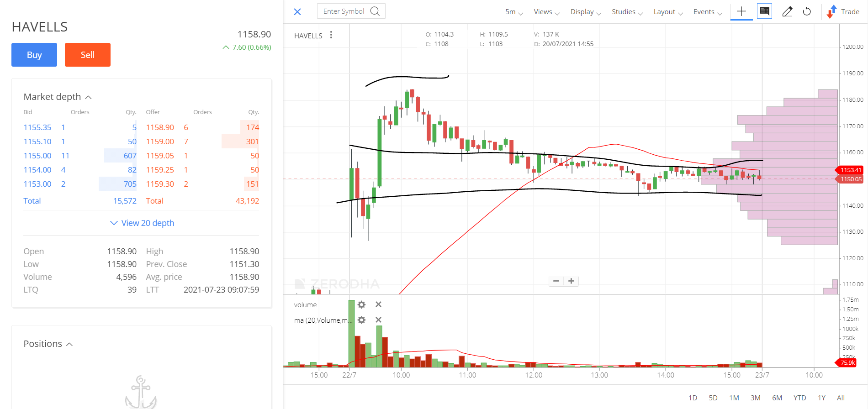Zoom out chart with minus button
The width and height of the screenshot is (868, 409).
pos(556,281)
